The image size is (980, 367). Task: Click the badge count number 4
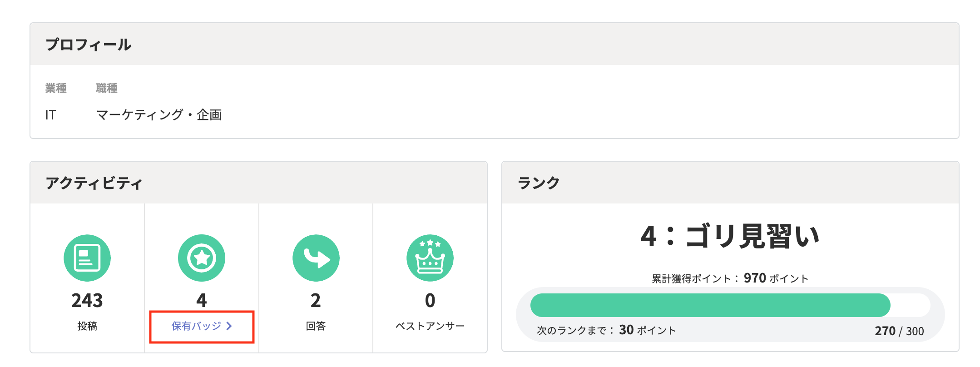(x=202, y=301)
